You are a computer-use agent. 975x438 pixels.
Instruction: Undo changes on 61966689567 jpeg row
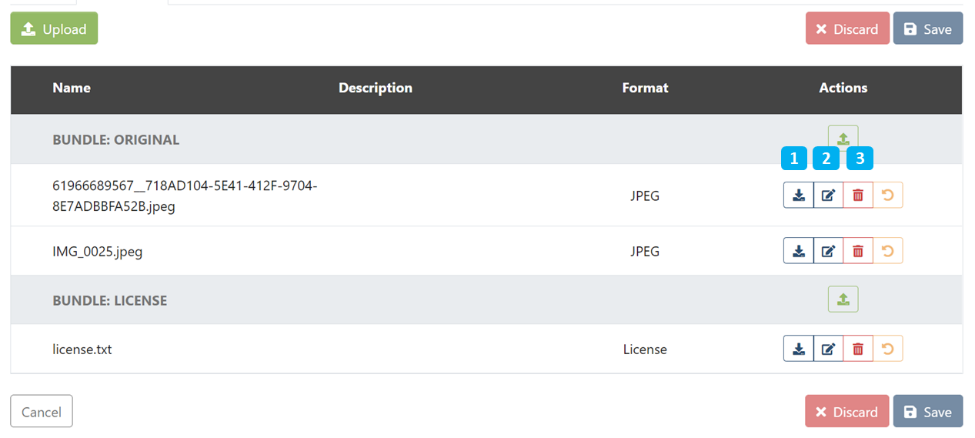point(888,195)
